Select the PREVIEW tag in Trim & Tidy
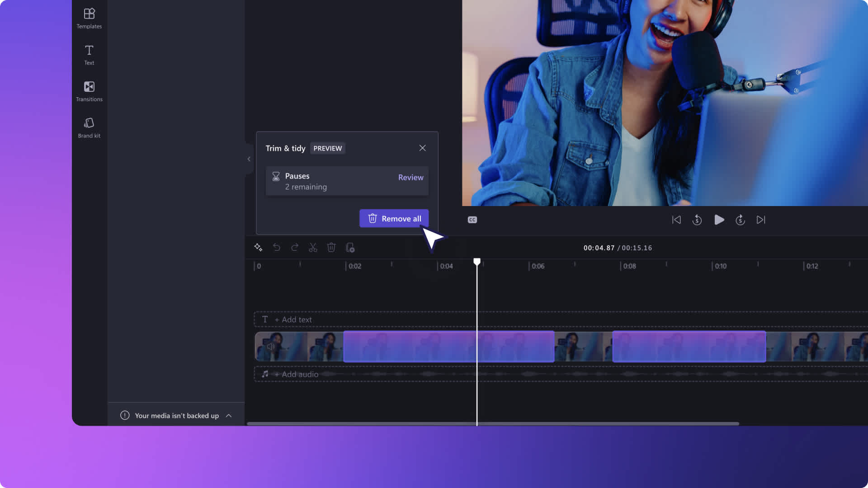Image resolution: width=868 pixels, height=488 pixels. tap(327, 148)
